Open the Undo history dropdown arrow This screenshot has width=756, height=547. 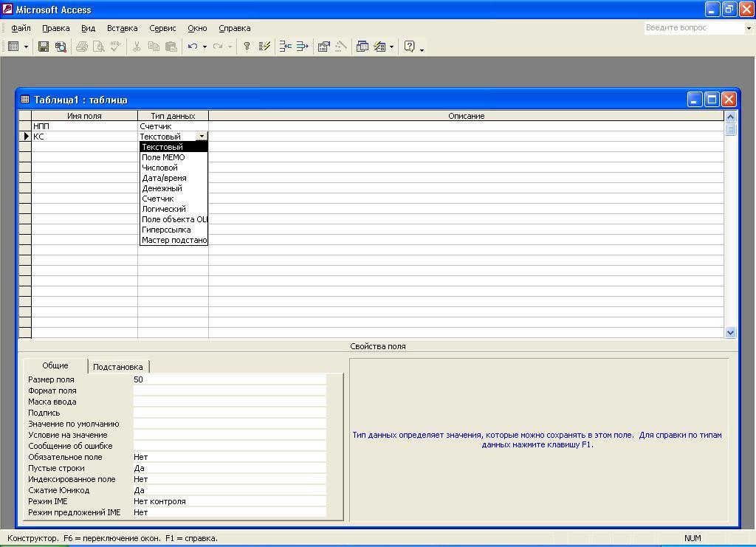tap(205, 47)
